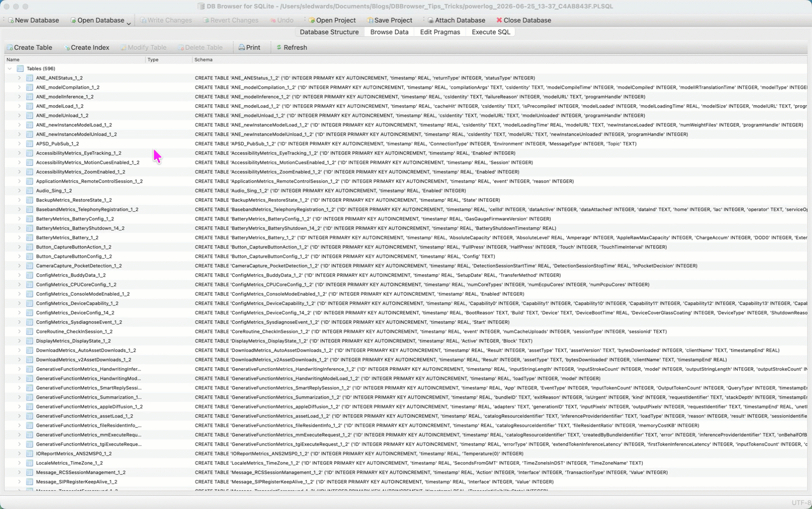Select BatteryMetrics_BatteryShutdown_14_2 table name
Image resolution: width=812 pixels, height=509 pixels.
pos(80,228)
